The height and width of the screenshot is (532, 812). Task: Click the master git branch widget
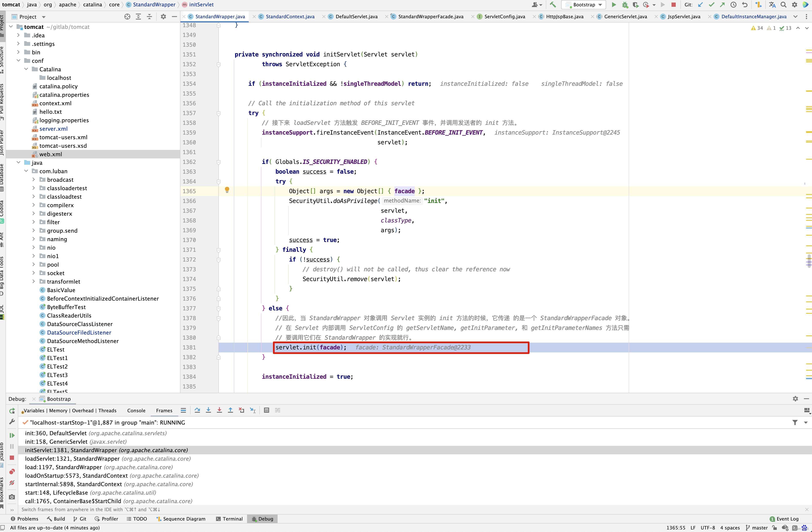point(757,528)
